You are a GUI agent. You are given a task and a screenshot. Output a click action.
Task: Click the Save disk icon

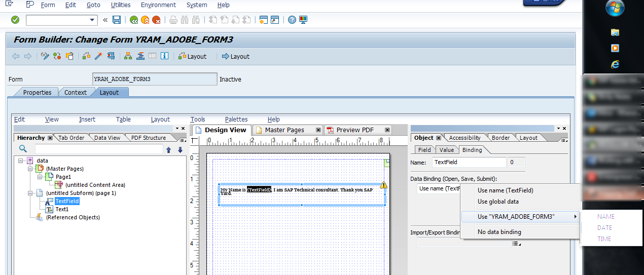pos(117,20)
